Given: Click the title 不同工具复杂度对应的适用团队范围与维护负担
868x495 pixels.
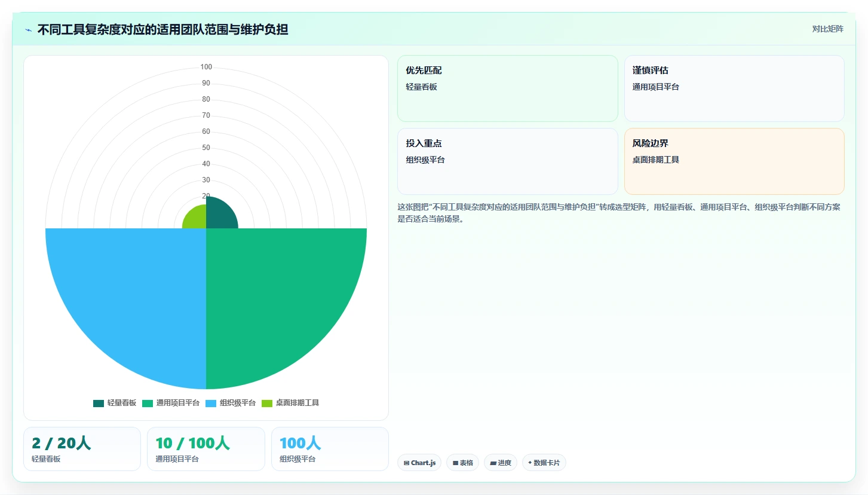Looking at the screenshot, I should (162, 29).
